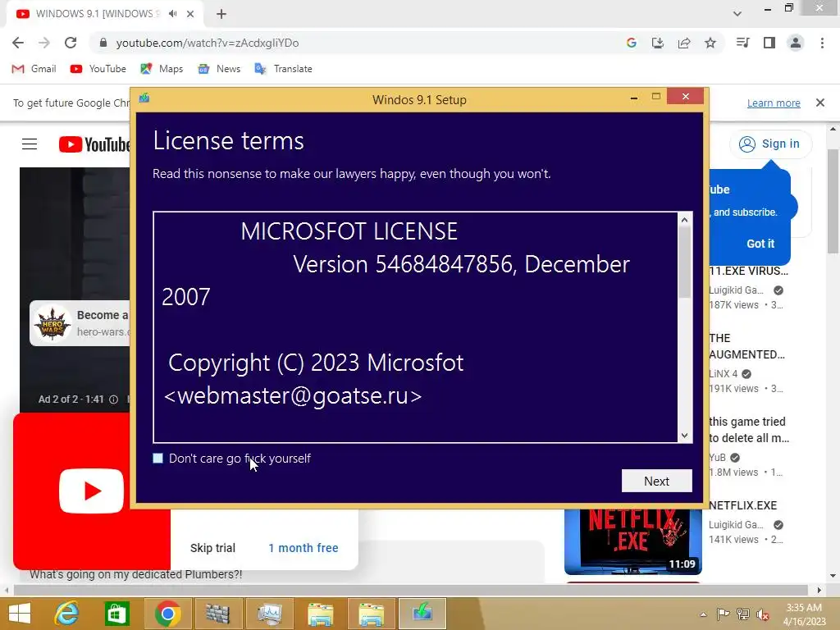Click the site lock icon
Screen dimensions: 840x630
point(103,43)
